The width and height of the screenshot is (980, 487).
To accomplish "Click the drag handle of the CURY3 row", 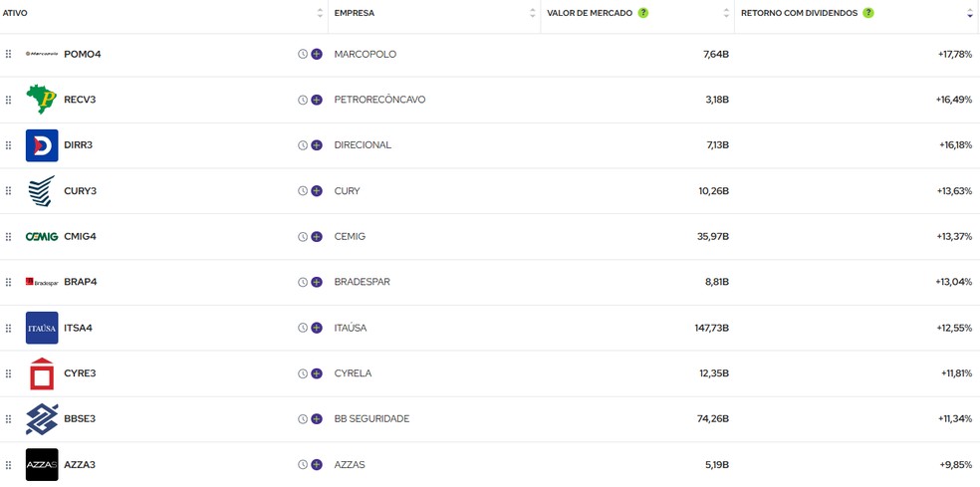I will point(8,191).
